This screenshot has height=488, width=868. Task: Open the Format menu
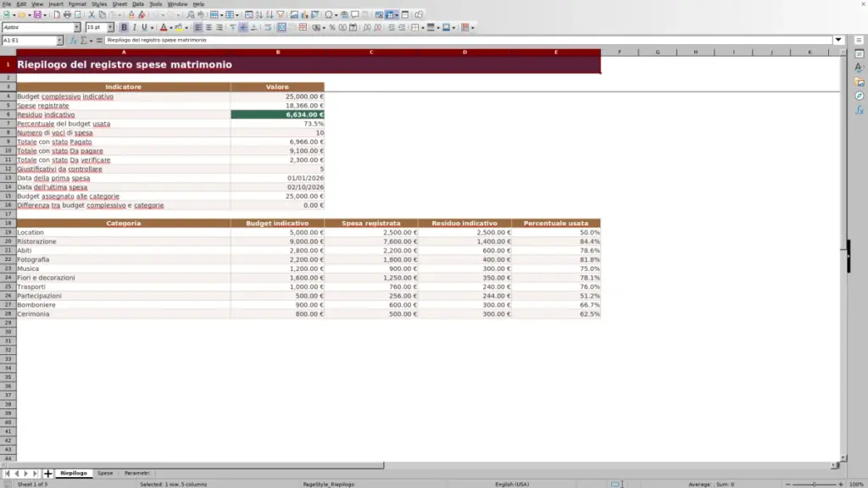tap(77, 4)
